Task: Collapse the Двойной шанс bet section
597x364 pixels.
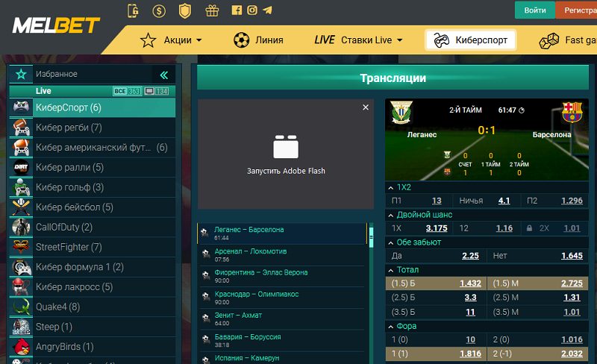Action: coord(390,215)
